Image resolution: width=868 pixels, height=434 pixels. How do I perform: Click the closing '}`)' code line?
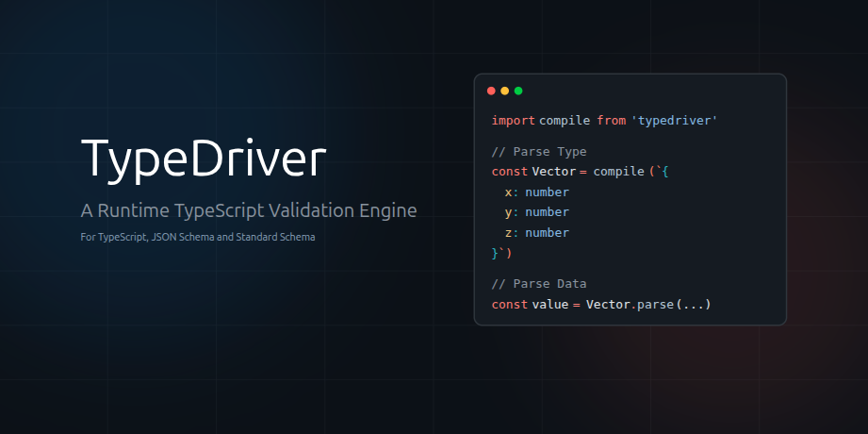(502, 253)
